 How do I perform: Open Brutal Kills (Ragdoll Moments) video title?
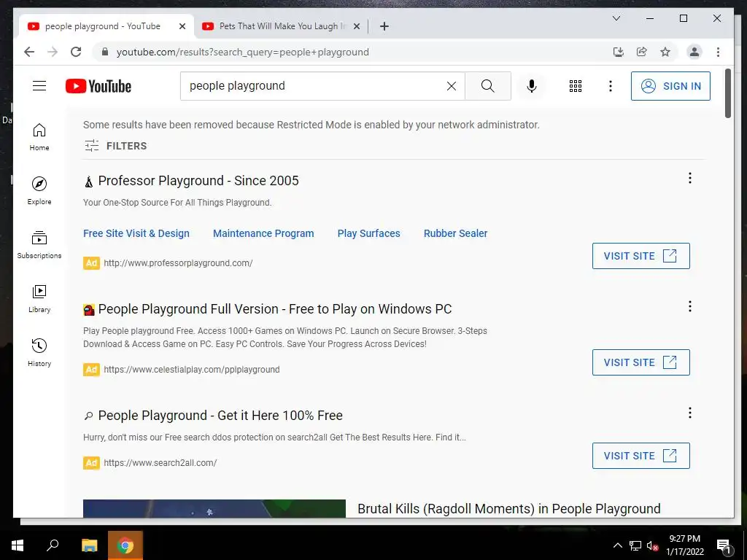point(508,508)
